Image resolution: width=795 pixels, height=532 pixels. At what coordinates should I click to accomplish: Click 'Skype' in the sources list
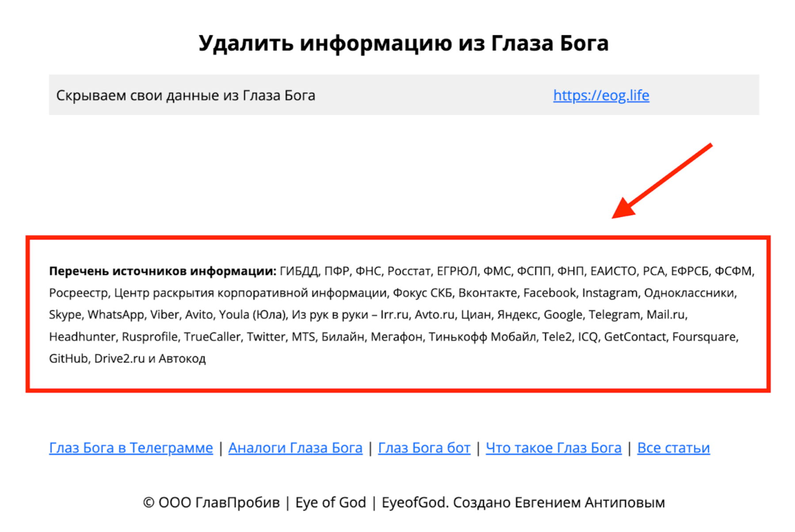point(65,315)
